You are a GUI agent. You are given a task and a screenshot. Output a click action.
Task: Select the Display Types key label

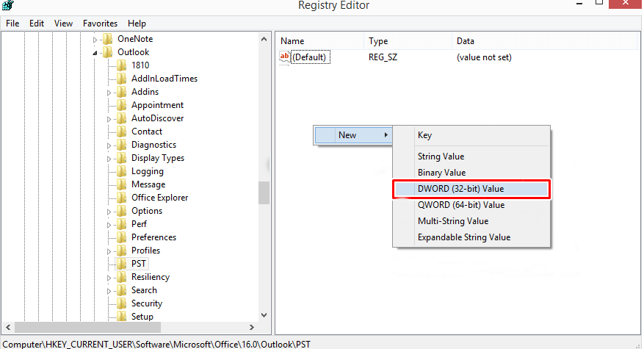click(x=158, y=158)
